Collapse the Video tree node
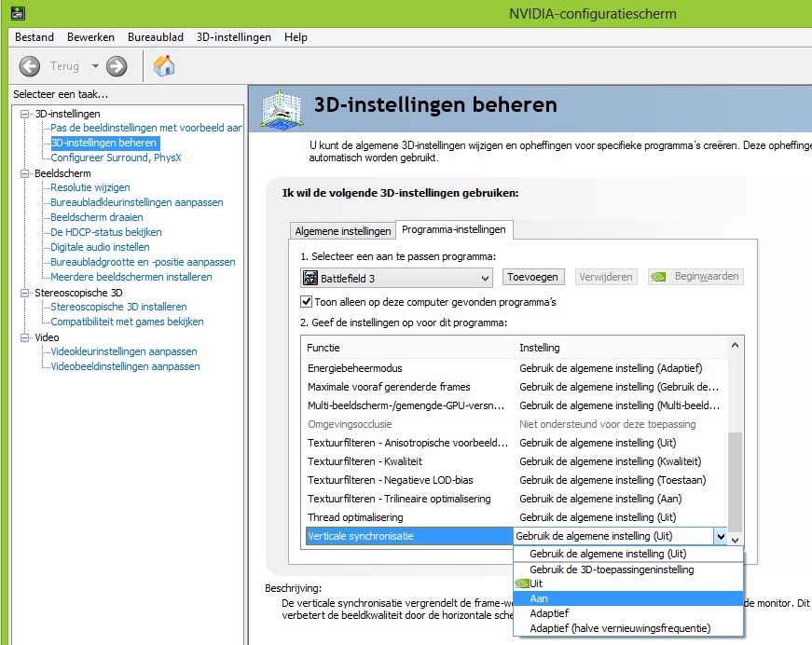The height and width of the screenshot is (645, 812). (x=24, y=337)
